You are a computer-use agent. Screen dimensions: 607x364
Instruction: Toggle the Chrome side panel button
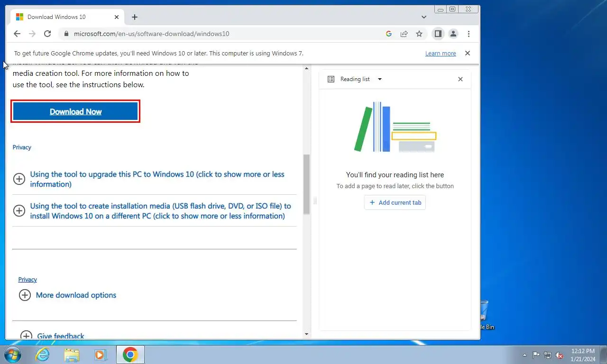[438, 34]
